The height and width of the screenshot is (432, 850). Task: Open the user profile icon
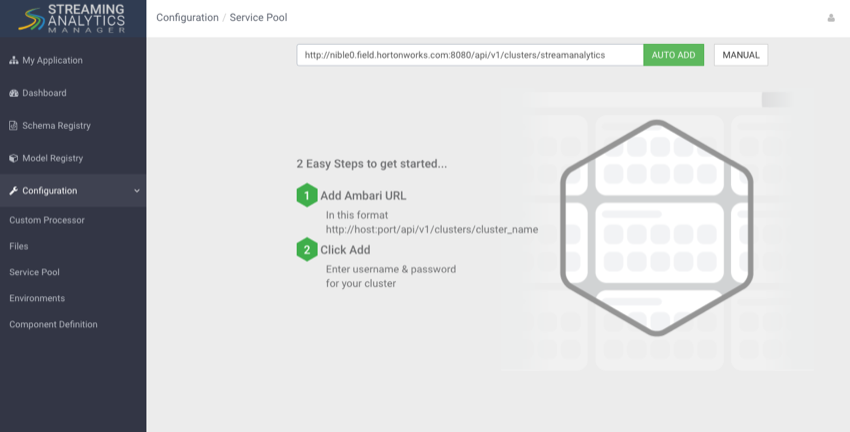(831, 18)
